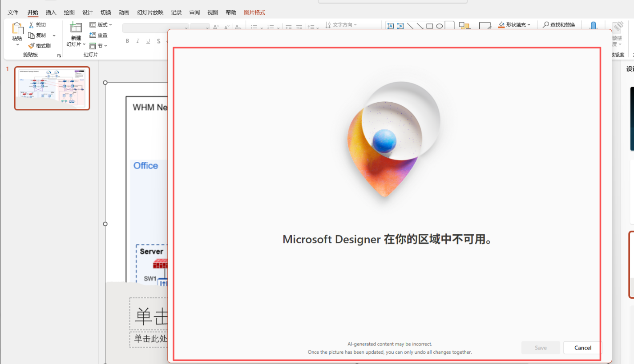The image size is (634, 364).
Task: Open the Section (节) dropdown
Action: (x=98, y=46)
